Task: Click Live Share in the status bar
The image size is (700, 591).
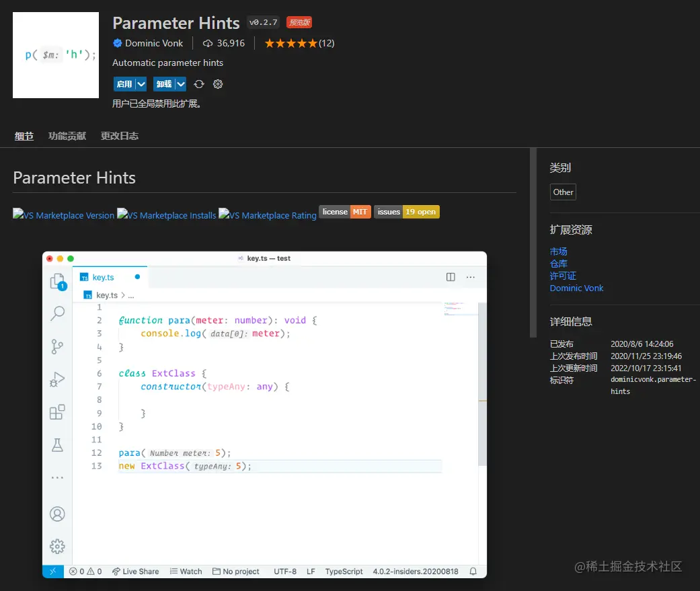Action: [x=135, y=572]
